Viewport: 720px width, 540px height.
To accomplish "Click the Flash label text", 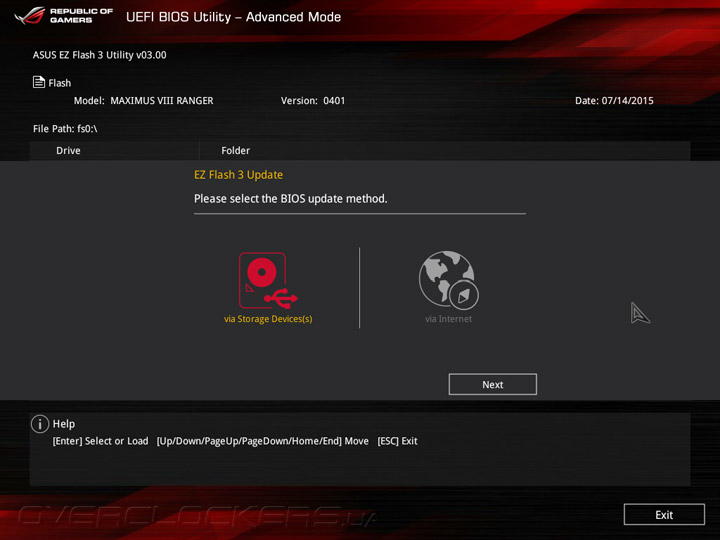I will coord(60,83).
